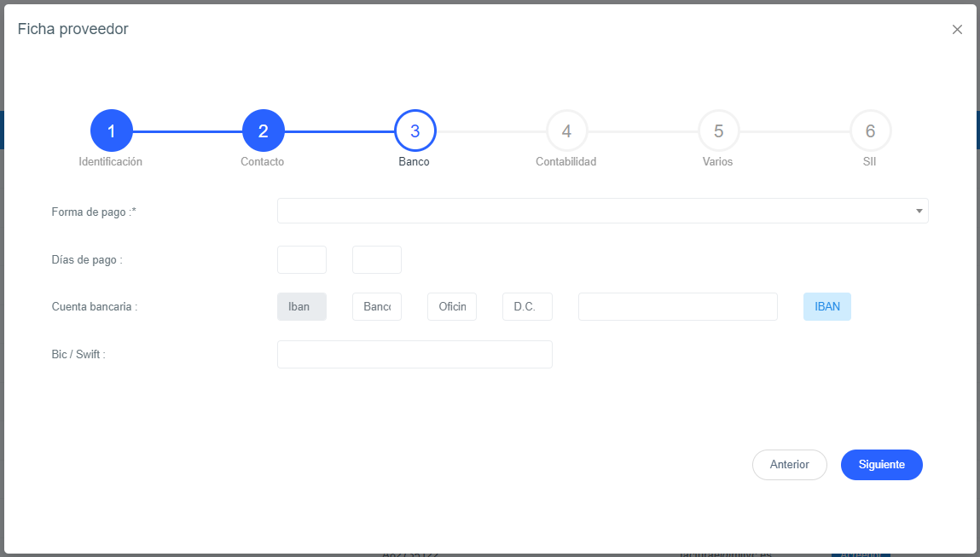Image resolution: width=980 pixels, height=557 pixels.
Task: Open step 5 Varios circle
Action: [718, 131]
